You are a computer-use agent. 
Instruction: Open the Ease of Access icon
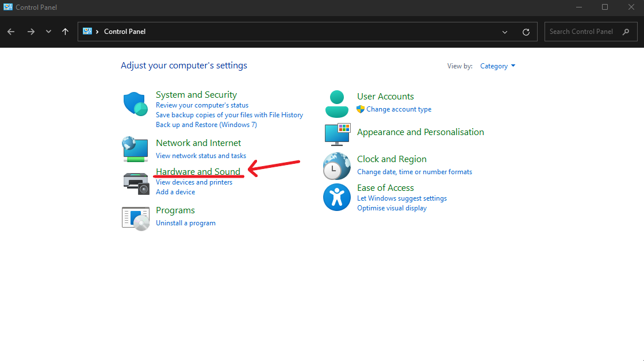336,197
